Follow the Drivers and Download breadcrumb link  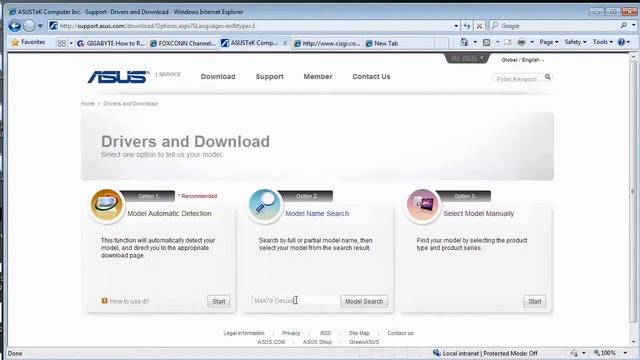130,104
